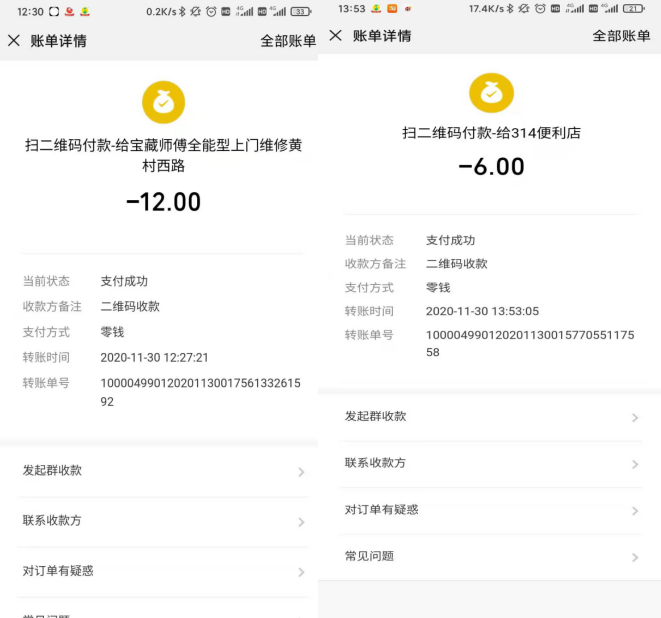661x618 pixels.
Task: Tap the transfer number ending in 61592
Action: coord(200,392)
